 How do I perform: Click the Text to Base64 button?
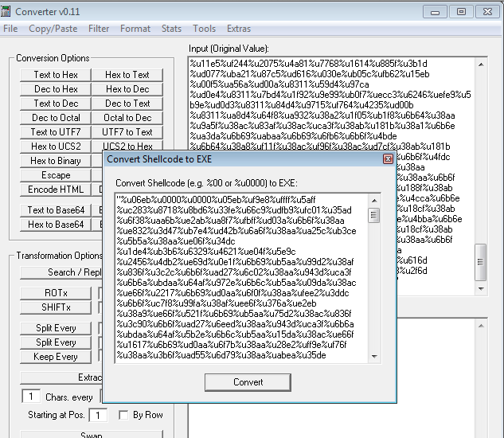pos(56,210)
